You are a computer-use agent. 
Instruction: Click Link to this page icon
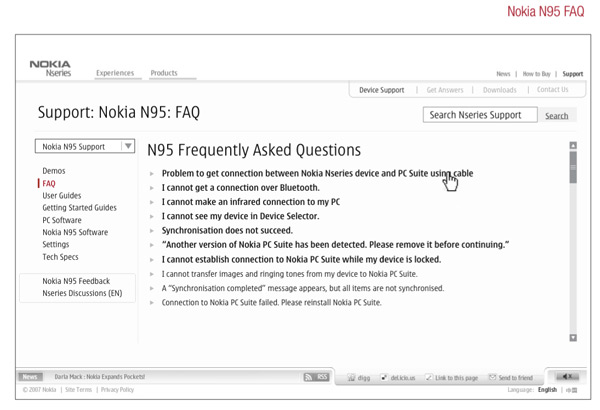pyautogui.click(x=429, y=378)
